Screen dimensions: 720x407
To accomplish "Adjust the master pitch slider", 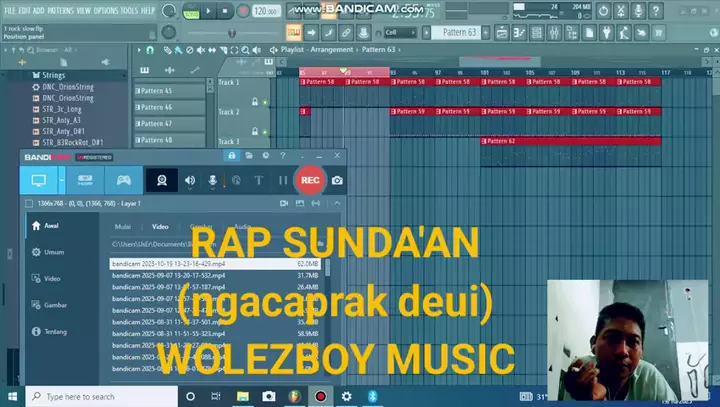I will click(x=232, y=32).
